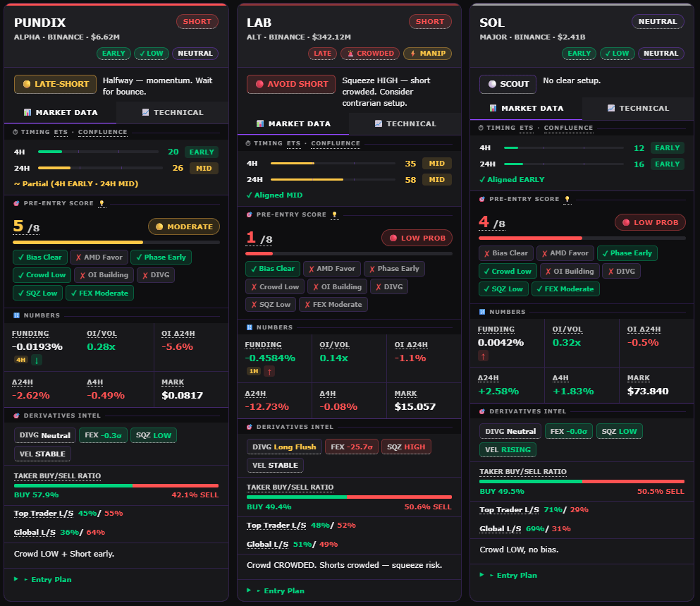Click the lightbulb hint icon on LAB pre-entry score
Viewport: 700px width, 606px height.
click(334, 215)
